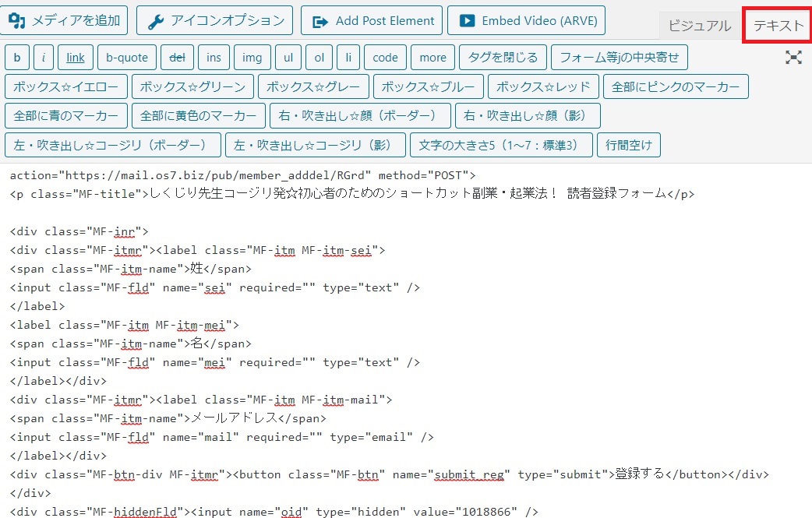Insert blockquote with b-quote button
The width and height of the screenshot is (812, 518).
(x=127, y=58)
